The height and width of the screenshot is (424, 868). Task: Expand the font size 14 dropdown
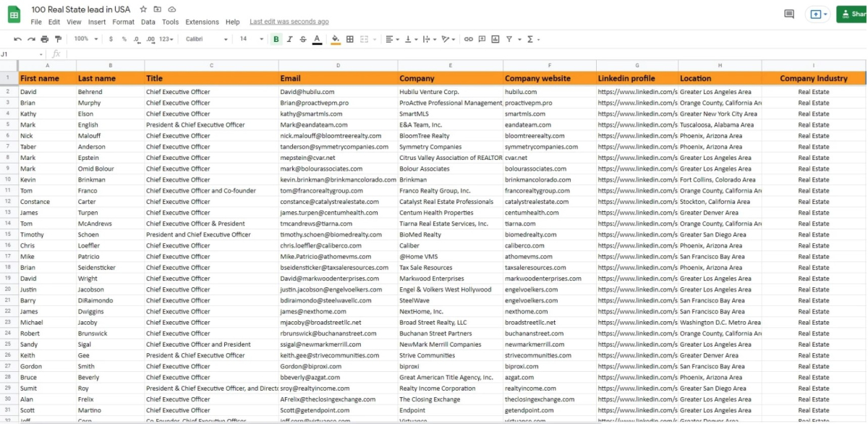252,39
